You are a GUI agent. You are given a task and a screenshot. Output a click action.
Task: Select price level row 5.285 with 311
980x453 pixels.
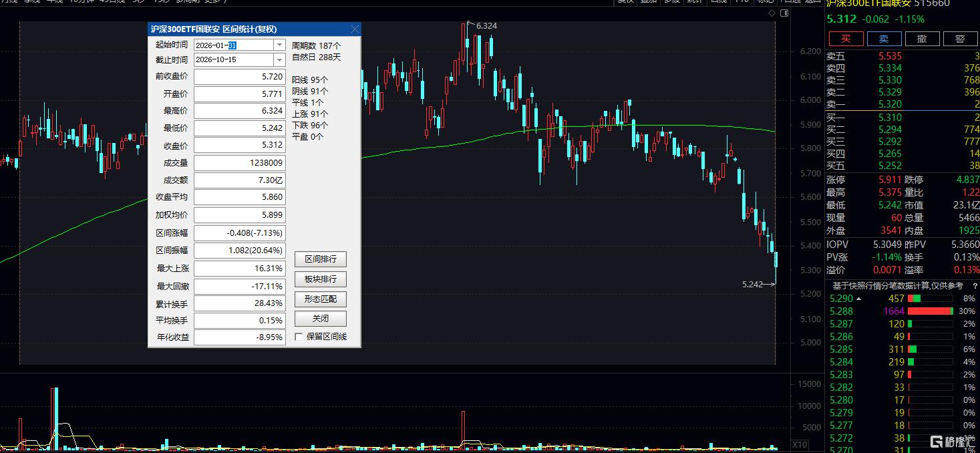pos(903,349)
